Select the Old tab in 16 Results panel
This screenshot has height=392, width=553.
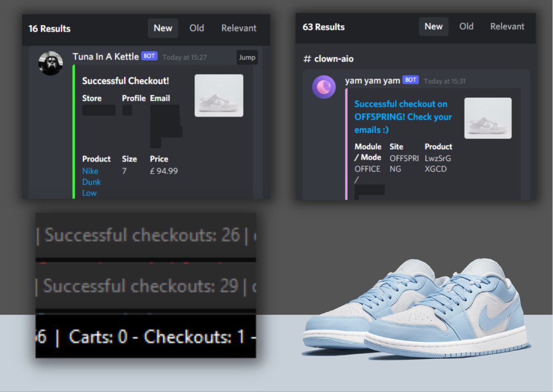pyautogui.click(x=197, y=28)
